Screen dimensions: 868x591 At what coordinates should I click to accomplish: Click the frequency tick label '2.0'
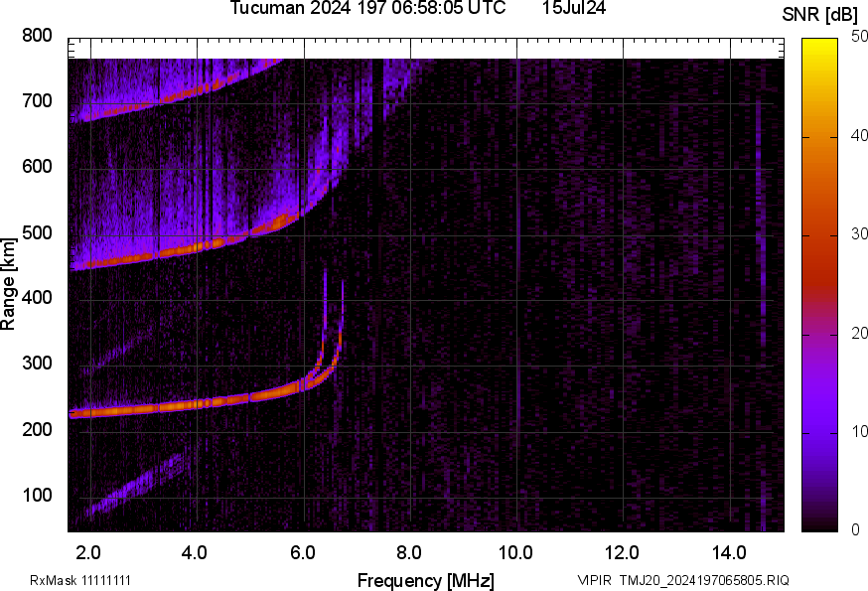pyautogui.click(x=88, y=552)
